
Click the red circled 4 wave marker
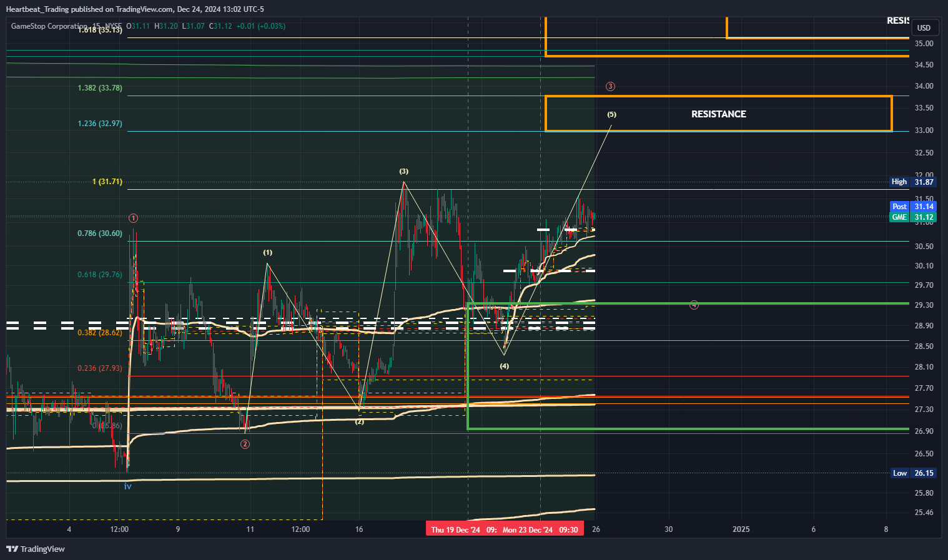[x=694, y=305]
